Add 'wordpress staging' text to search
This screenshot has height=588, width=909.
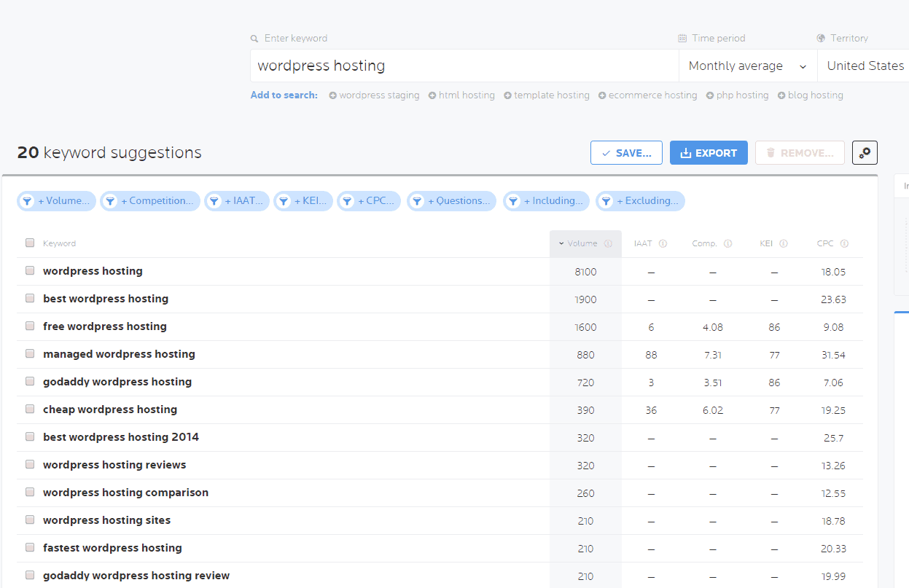coord(379,95)
